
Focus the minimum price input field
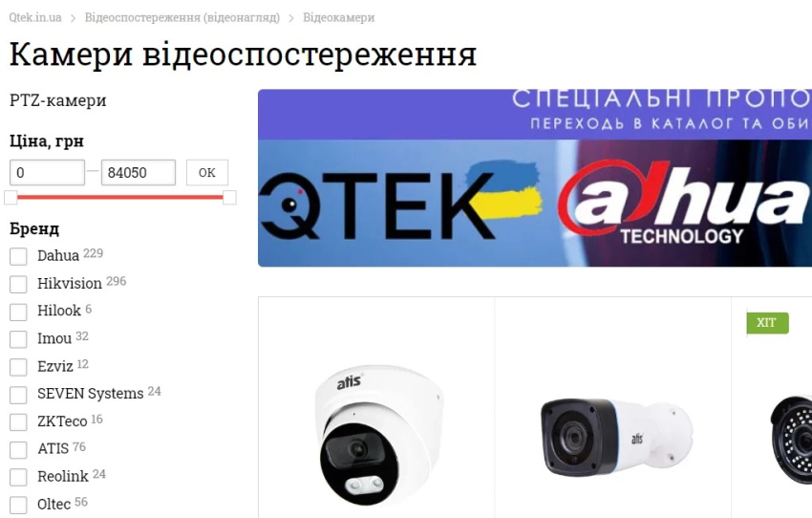(x=47, y=172)
